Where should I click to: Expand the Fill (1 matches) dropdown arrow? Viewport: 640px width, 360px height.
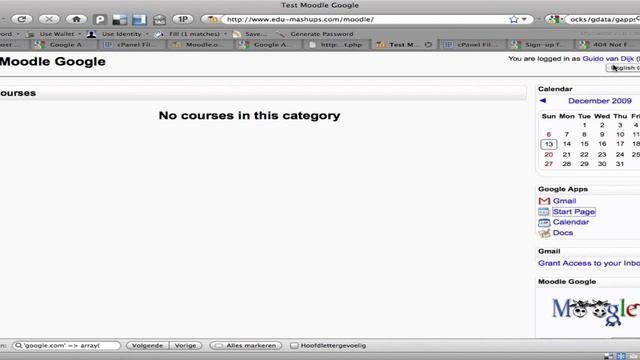pyautogui.click(x=225, y=34)
